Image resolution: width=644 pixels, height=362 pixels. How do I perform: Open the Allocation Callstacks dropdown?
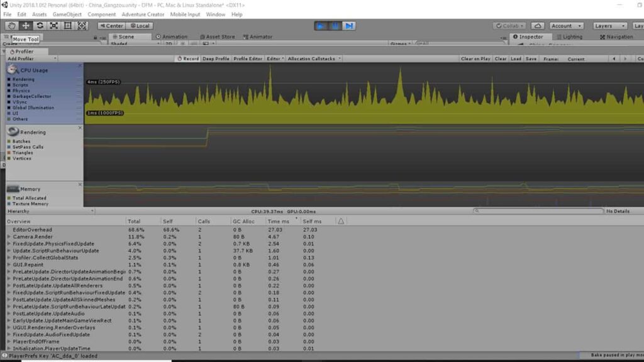(314, 58)
